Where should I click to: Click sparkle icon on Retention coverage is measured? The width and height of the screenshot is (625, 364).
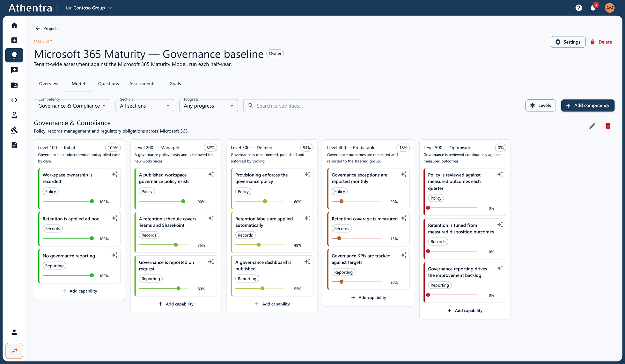point(404,218)
